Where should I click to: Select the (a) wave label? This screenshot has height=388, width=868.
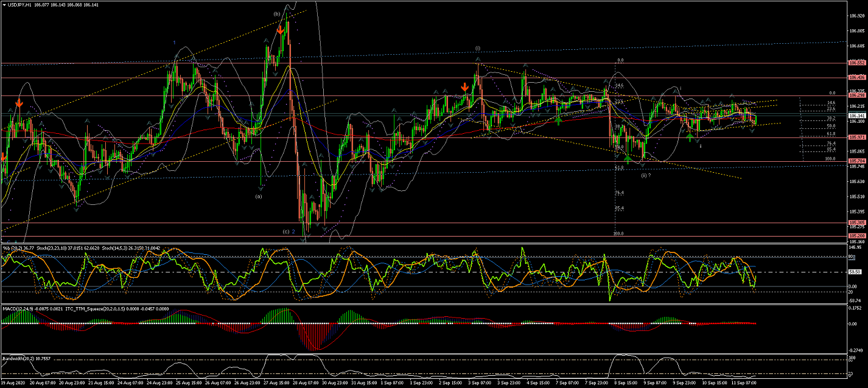click(259, 196)
